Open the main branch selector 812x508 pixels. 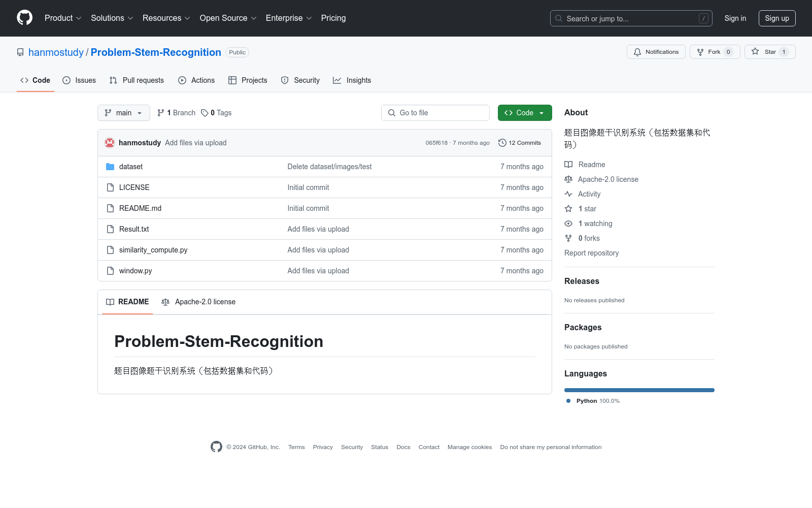124,113
